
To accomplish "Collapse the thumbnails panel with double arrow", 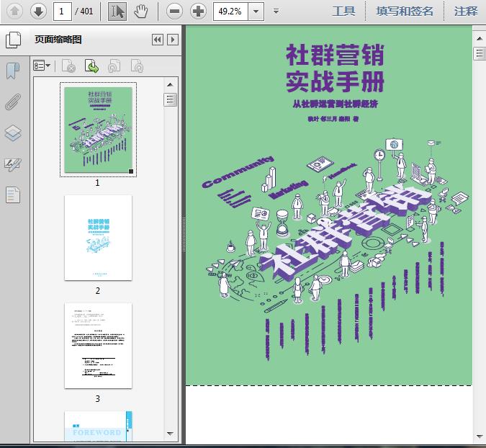I will pos(158,40).
